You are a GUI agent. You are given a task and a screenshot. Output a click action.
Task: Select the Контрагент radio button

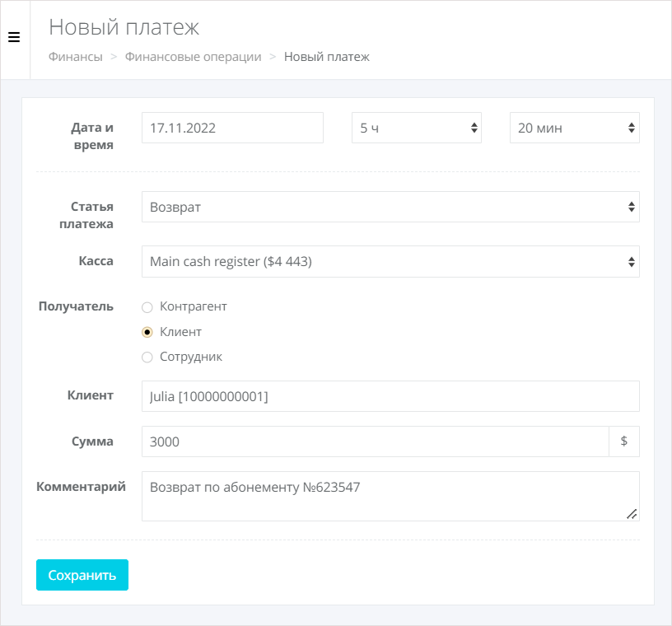tap(147, 307)
